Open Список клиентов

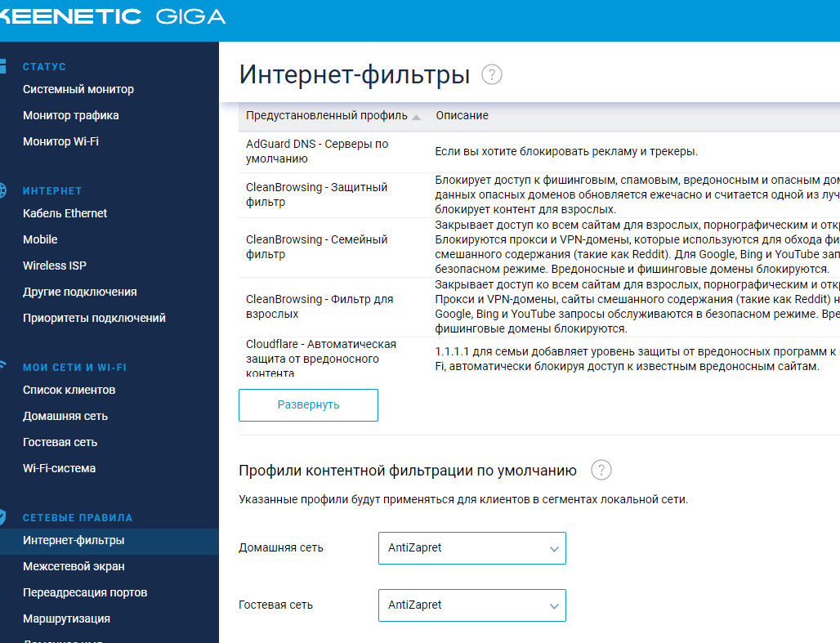tap(69, 390)
